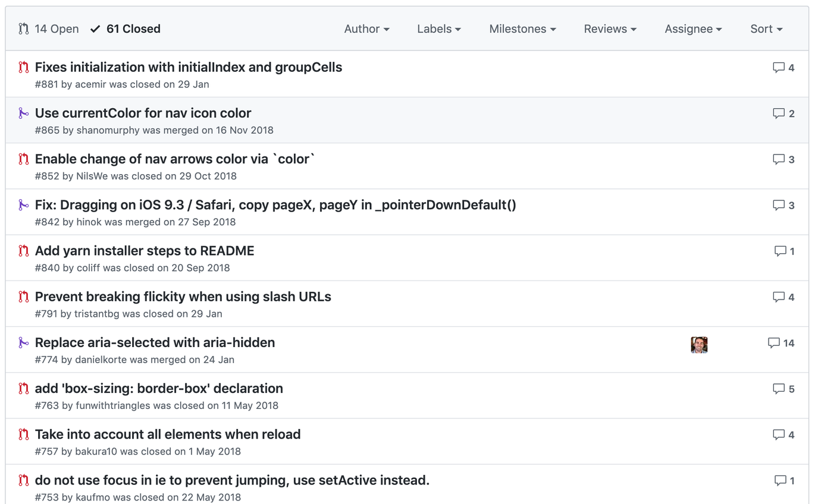815x504 pixels.
Task: Open the Milestones filter
Action: [x=522, y=29]
